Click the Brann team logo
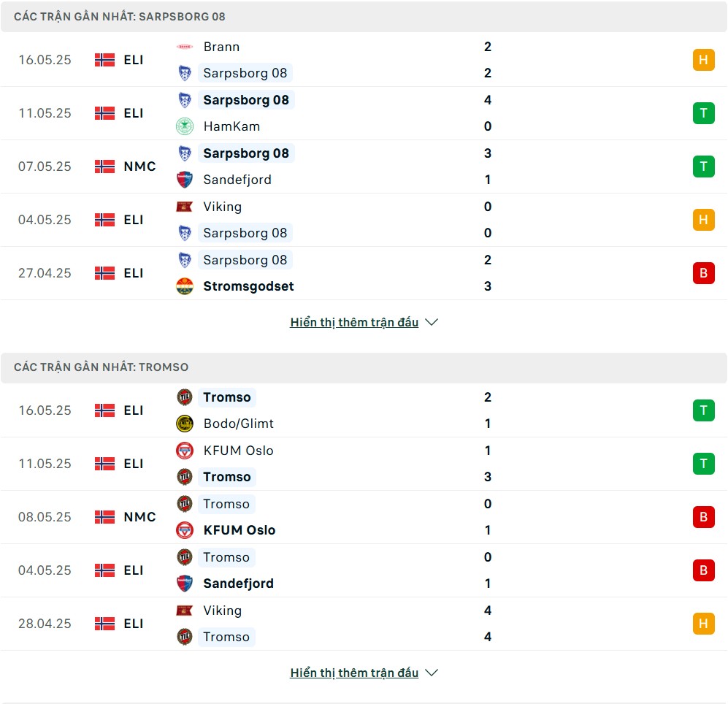 [184, 47]
